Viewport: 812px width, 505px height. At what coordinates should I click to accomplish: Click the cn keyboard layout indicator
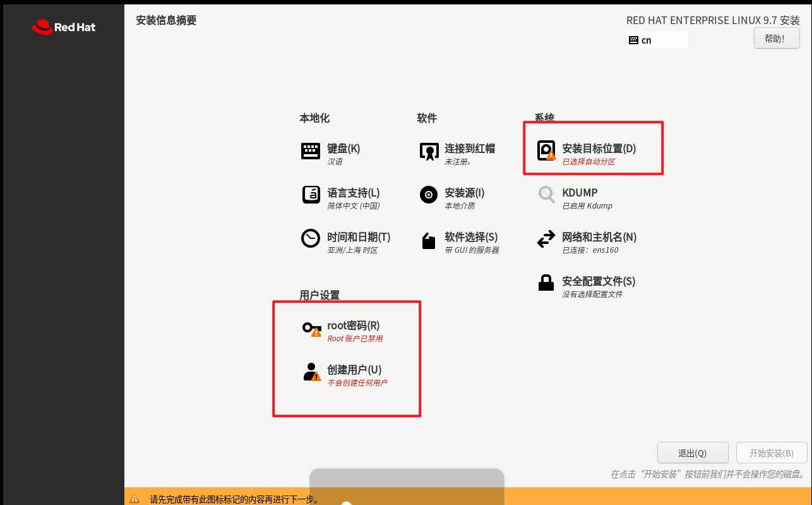click(657, 40)
